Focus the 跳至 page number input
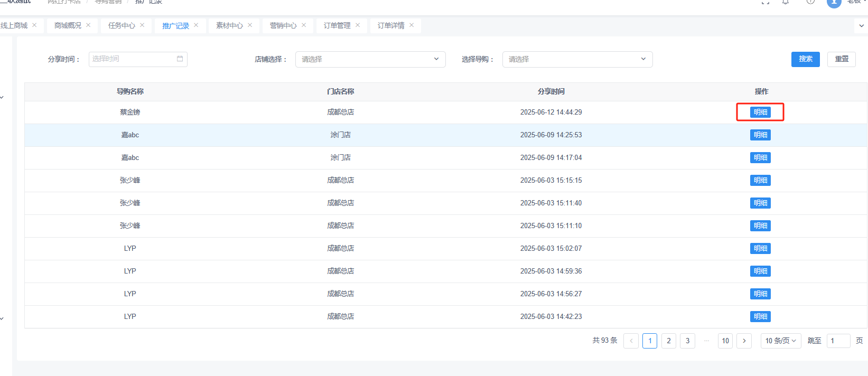This screenshot has height=376, width=868. (x=838, y=341)
